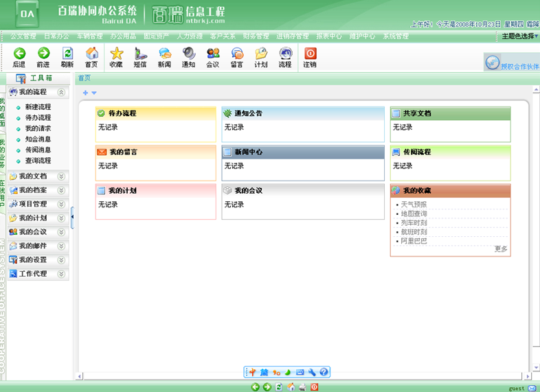Image resolution: width=540 pixels, height=392 pixels.
Task: Open 会议 (Meeting) toolbar icon
Action: click(x=213, y=54)
